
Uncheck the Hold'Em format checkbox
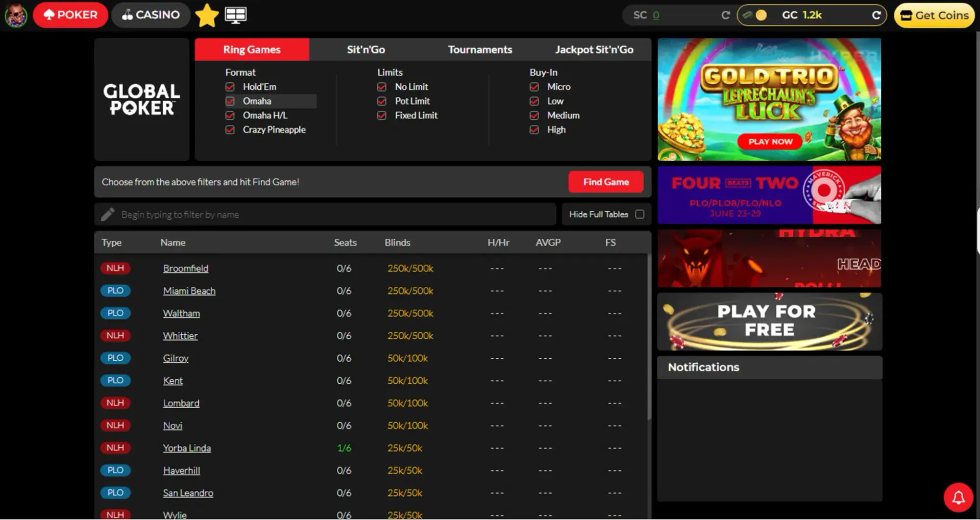pos(230,87)
